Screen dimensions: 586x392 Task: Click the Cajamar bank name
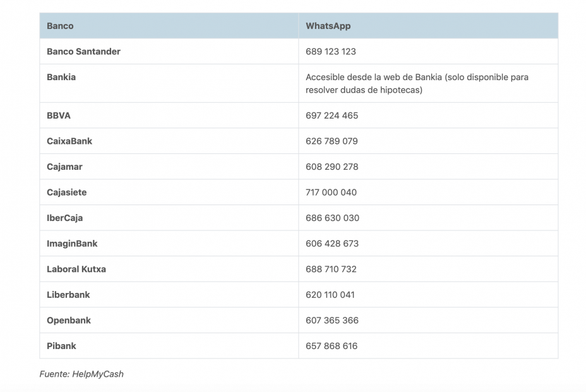pyautogui.click(x=64, y=166)
